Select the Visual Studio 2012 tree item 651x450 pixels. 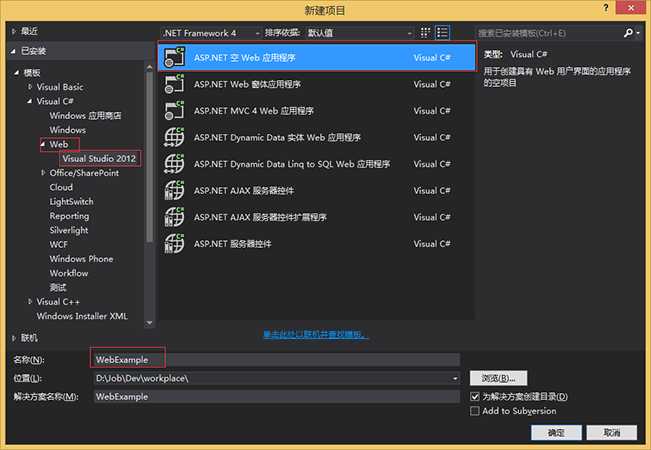(x=99, y=159)
